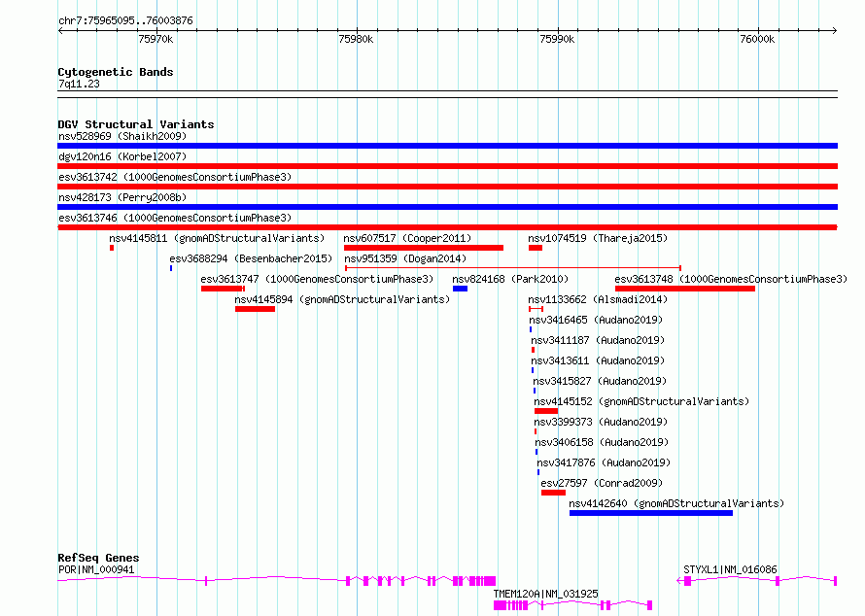
Task: Select red bar of esv27597
Action: pos(553,493)
